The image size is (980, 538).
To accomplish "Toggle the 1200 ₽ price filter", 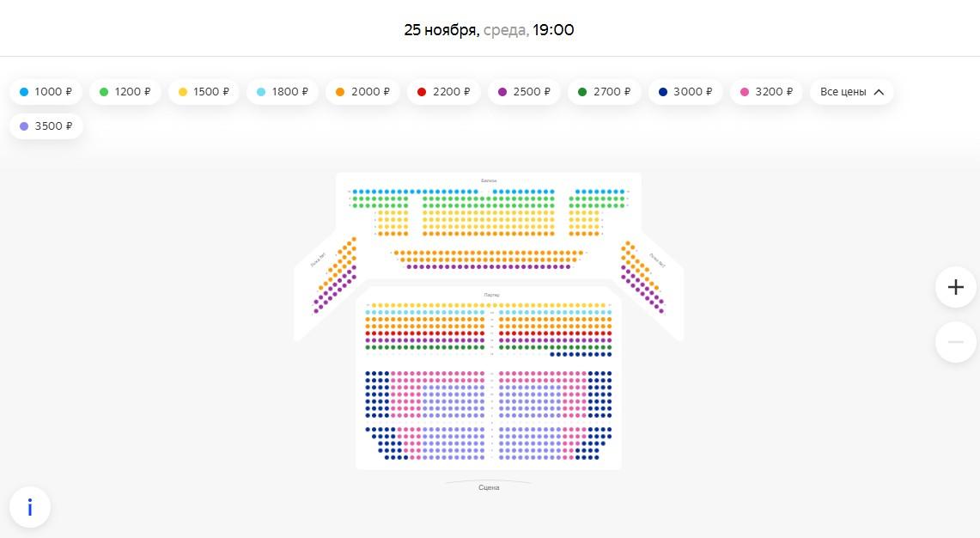I will 125,92.
